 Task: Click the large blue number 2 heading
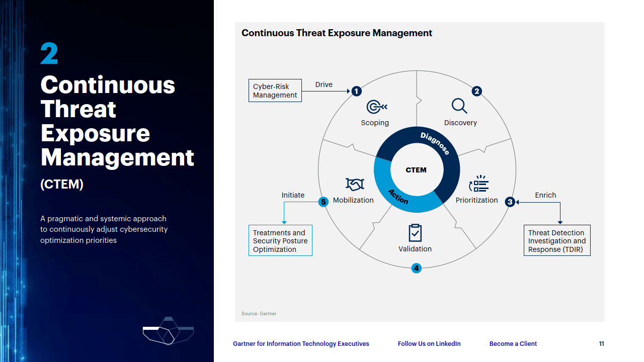point(49,54)
